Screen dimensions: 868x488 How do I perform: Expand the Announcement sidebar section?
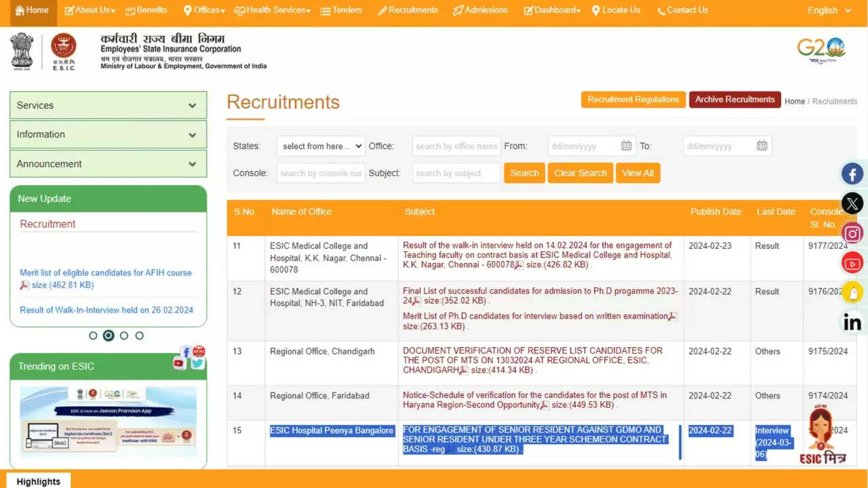click(108, 163)
